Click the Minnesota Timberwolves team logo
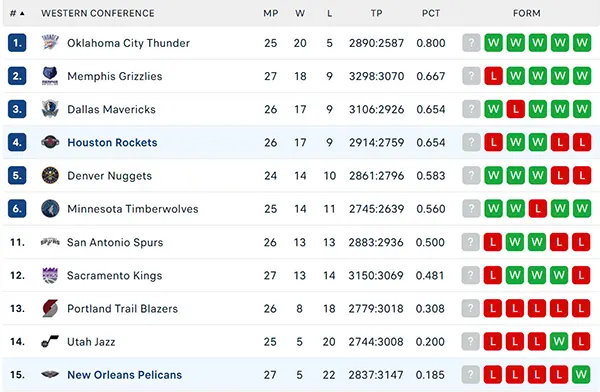 point(50,209)
